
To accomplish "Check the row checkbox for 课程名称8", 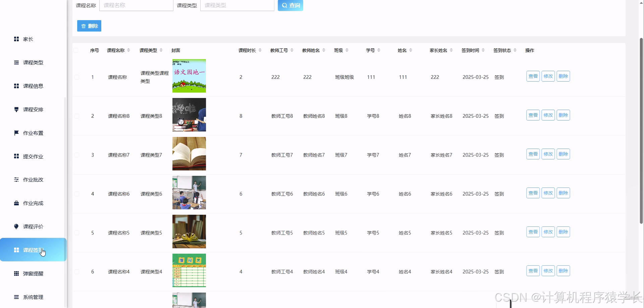I will click(76, 116).
